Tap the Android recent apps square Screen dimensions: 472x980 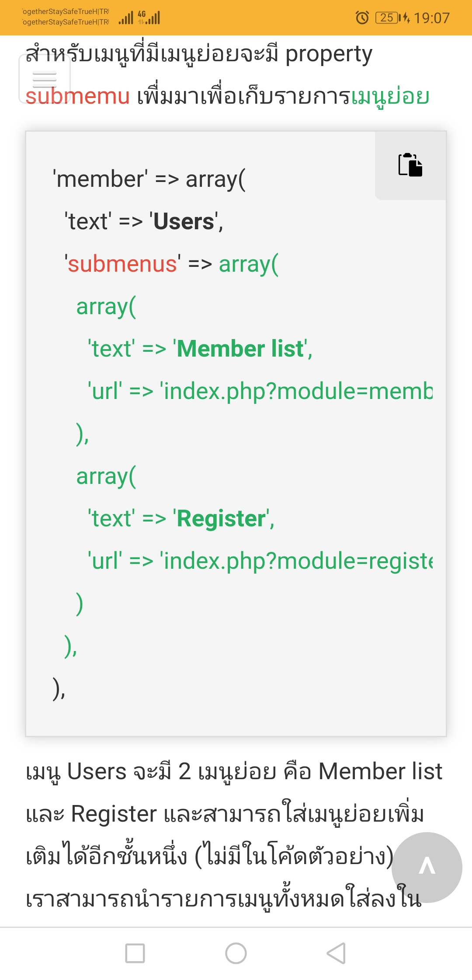tap(135, 953)
